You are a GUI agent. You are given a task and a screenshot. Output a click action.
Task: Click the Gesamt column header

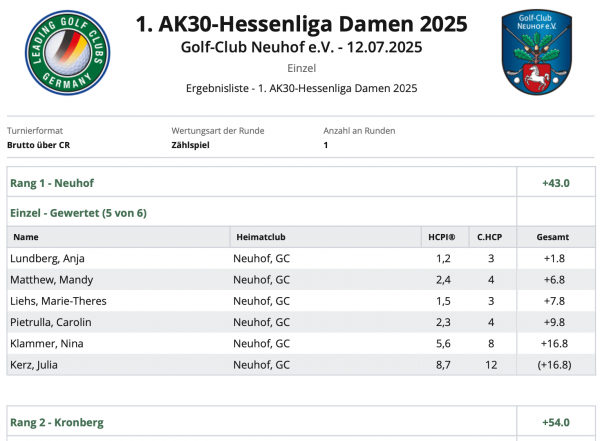pos(553,237)
